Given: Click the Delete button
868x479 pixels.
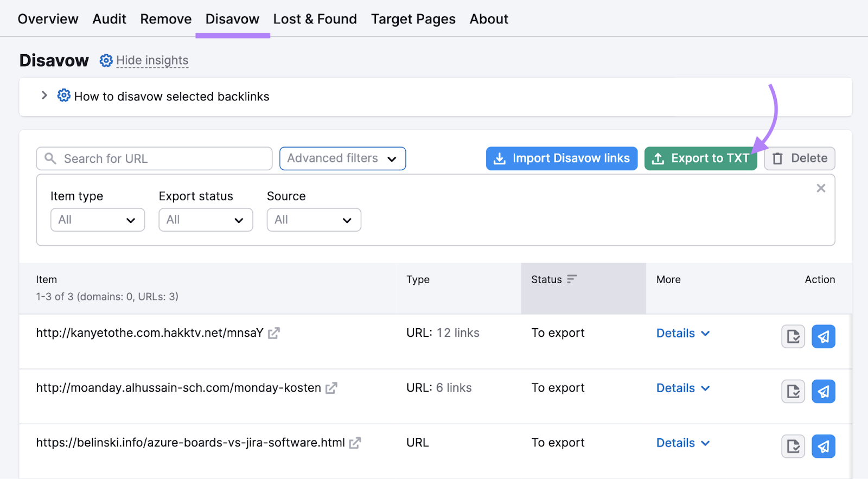Looking at the screenshot, I should click(x=799, y=158).
